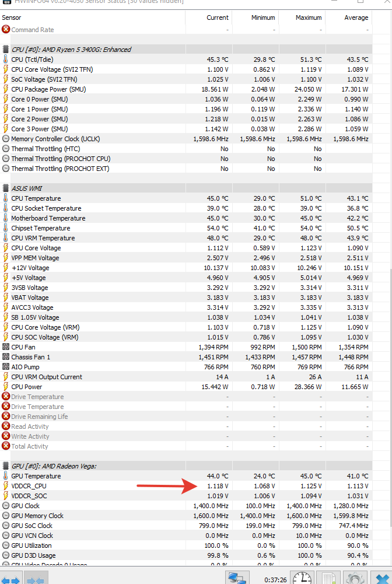Click the chip icon of the AMD Radeon Vega group
Viewport: 392px width, 584px height.
coord(6,466)
